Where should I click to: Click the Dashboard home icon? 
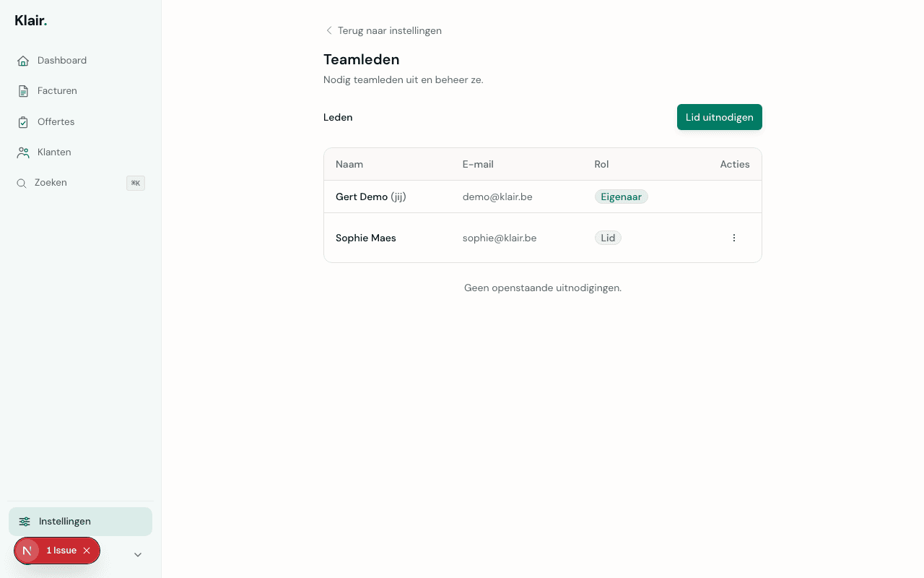(x=23, y=61)
